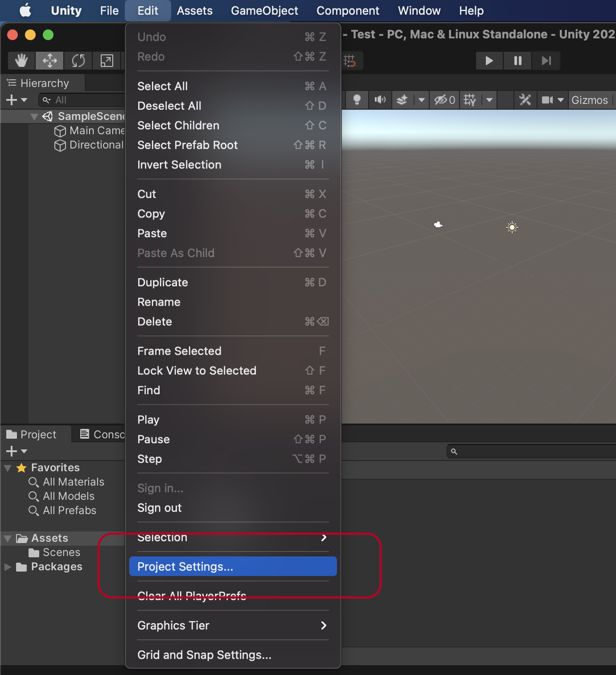The width and height of the screenshot is (616, 675).
Task: Open the Graphics Tier submenu
Action: 233,626
